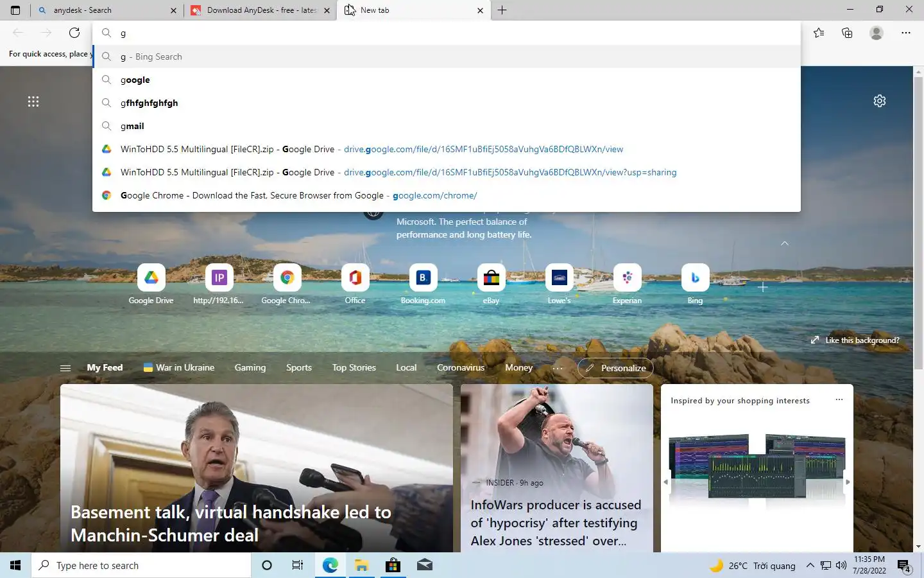Open File Explorer from the taskbar

click(361, 565)
